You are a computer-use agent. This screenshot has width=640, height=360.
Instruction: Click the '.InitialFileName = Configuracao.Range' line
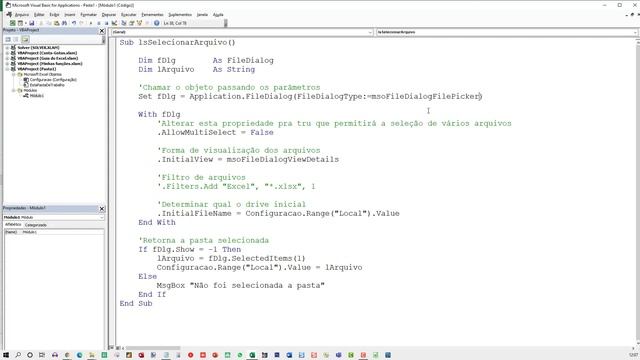point(278,213)
